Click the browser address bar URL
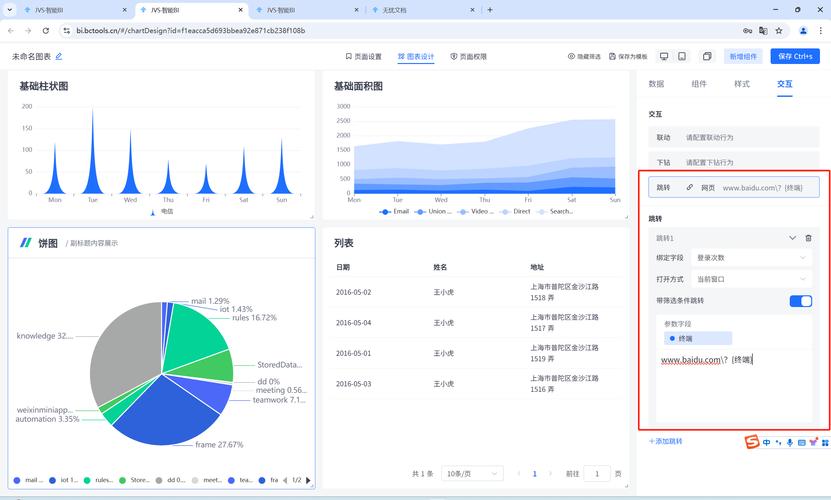Screen dimensions: 831x500 [191, 31]
